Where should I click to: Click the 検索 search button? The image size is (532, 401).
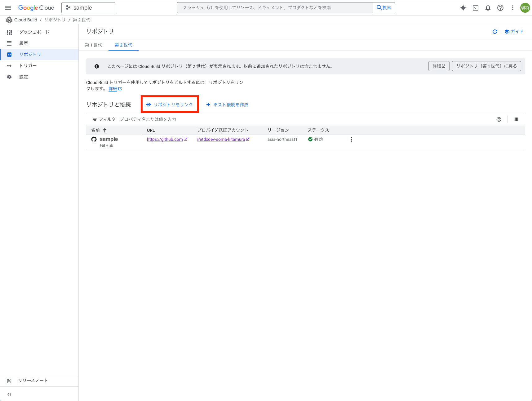click(384, 8)
